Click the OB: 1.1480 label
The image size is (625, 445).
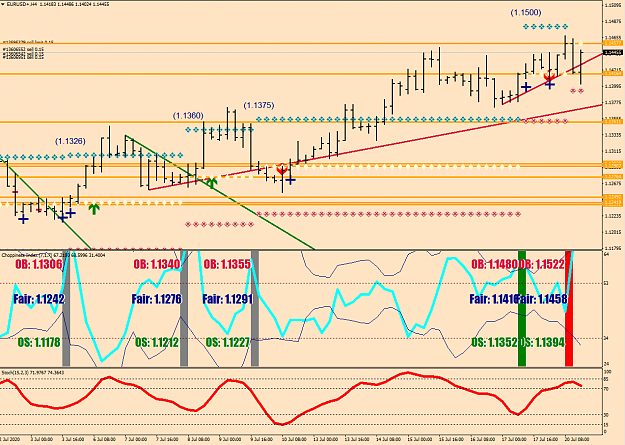(x=494, y=264)
